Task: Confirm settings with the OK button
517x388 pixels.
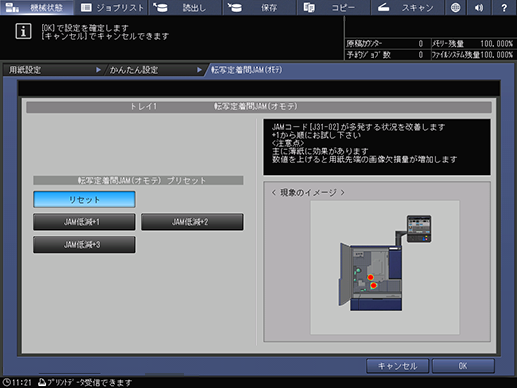Action: pyautogui.click(x=463, y=366)
